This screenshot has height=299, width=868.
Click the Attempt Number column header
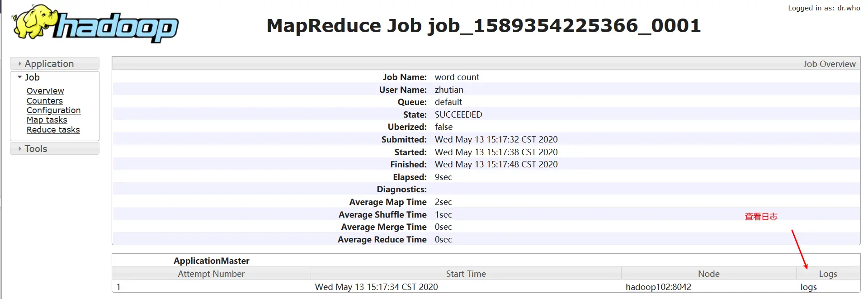[211, 273]
